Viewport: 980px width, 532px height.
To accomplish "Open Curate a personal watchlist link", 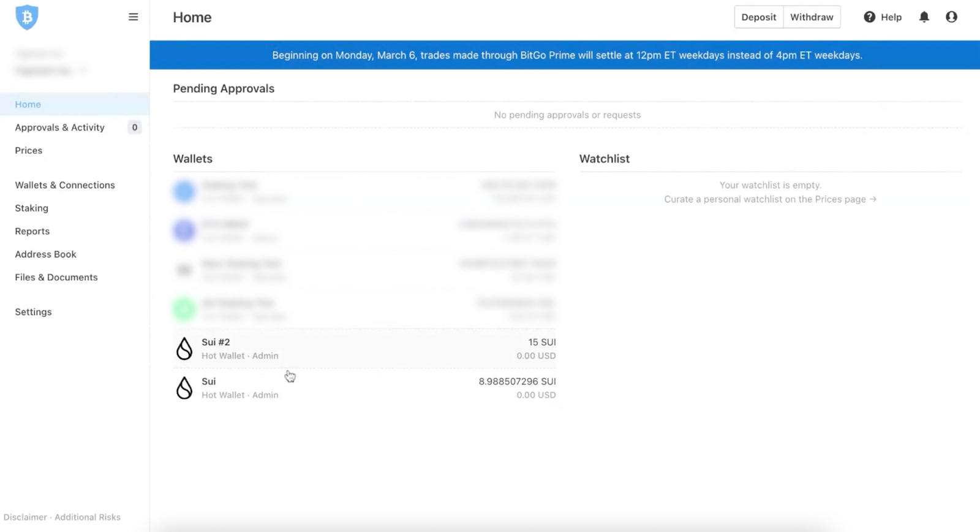I will pyautogui.click(x=770, y=199).
